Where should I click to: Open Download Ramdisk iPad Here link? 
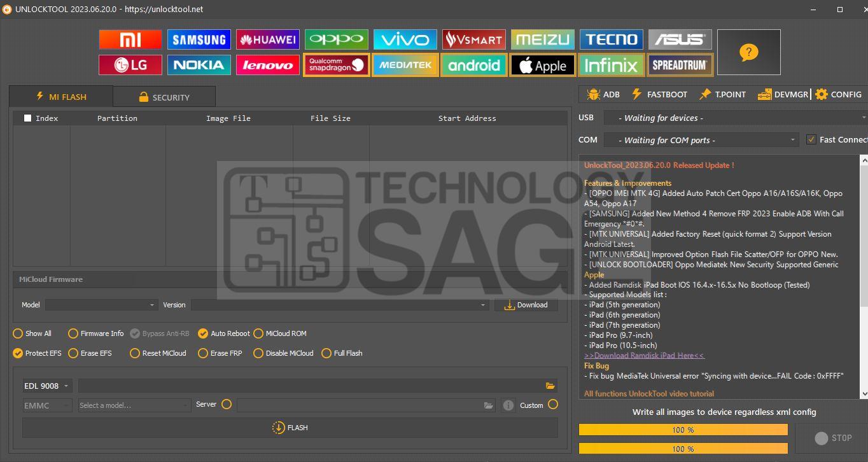point(644,356)
